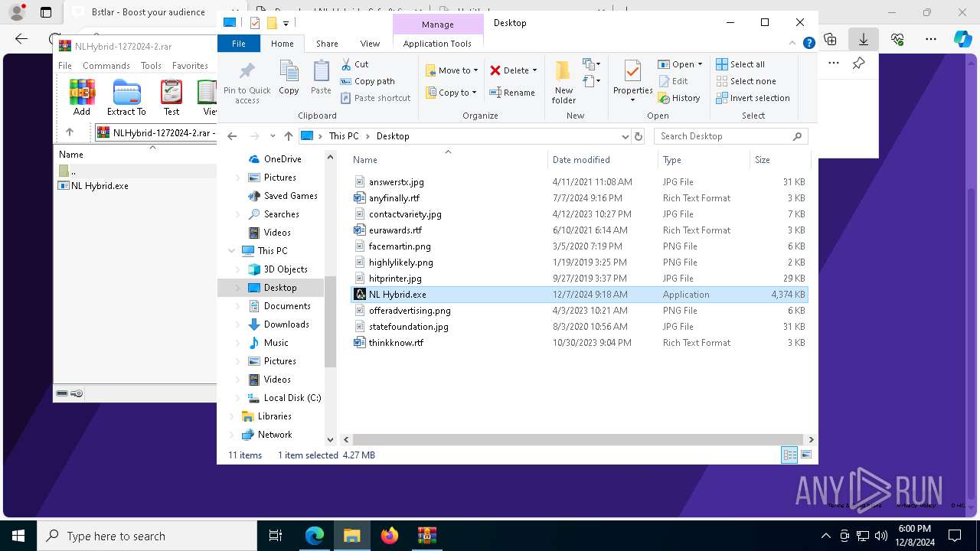Screen dimensions: 980x551
Task: Create a New folder from the ribbon
Action: [x=563, y=82]
